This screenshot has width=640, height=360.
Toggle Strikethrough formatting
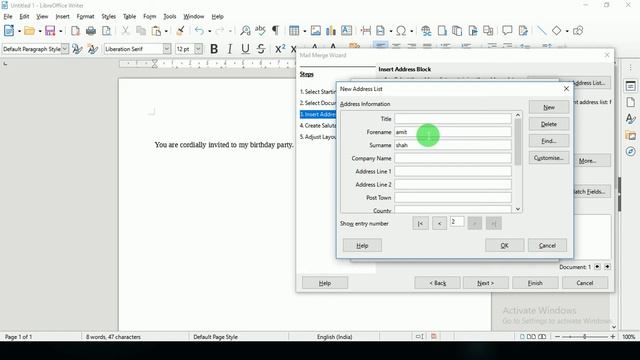261,49
